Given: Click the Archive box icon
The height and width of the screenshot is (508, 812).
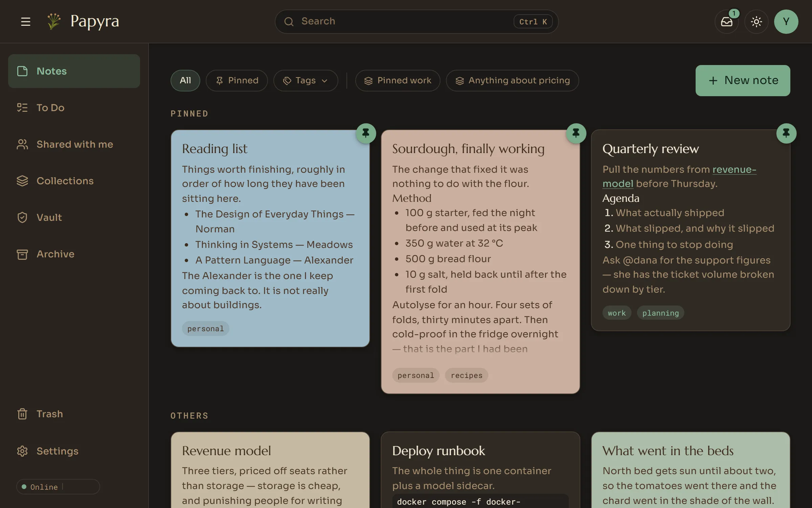Looking at the screenshot, I should point(22,254).
